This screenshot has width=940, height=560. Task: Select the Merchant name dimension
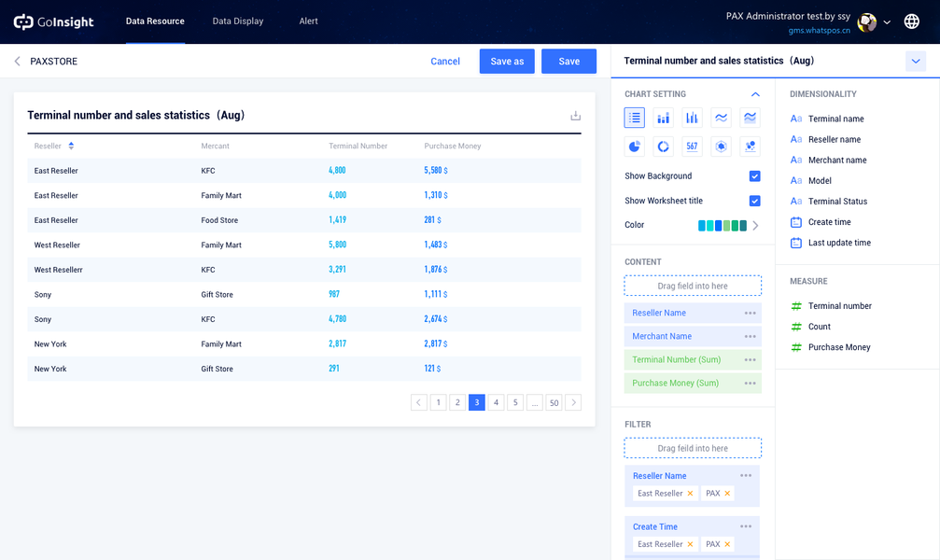[837, 161]
